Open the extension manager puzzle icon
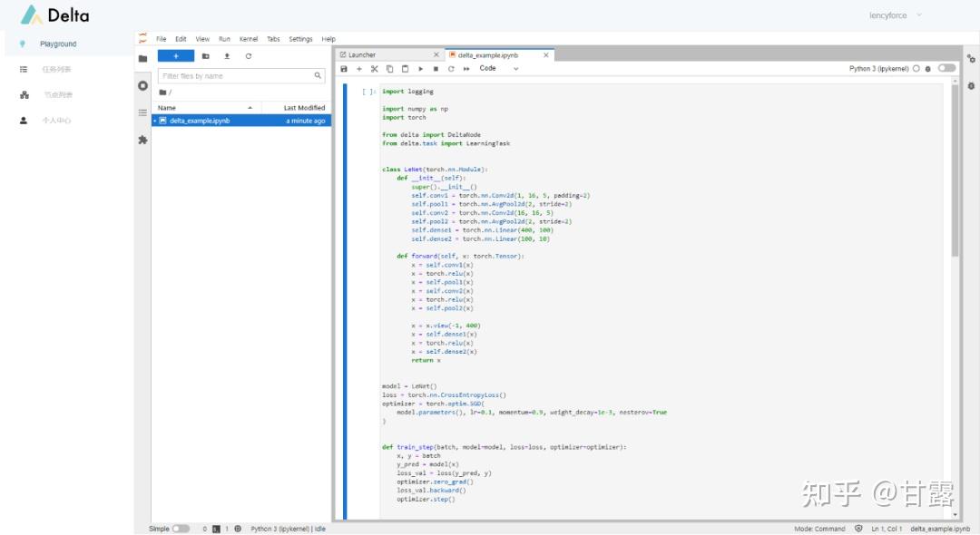980x535 pixels. coord(142,140)
